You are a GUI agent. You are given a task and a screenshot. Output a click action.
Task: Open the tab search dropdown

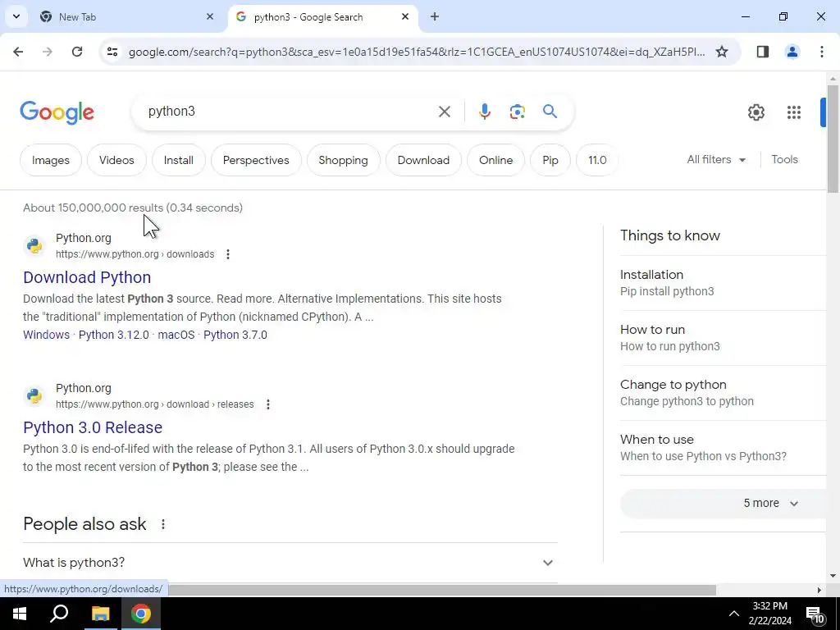click(16, 16)
